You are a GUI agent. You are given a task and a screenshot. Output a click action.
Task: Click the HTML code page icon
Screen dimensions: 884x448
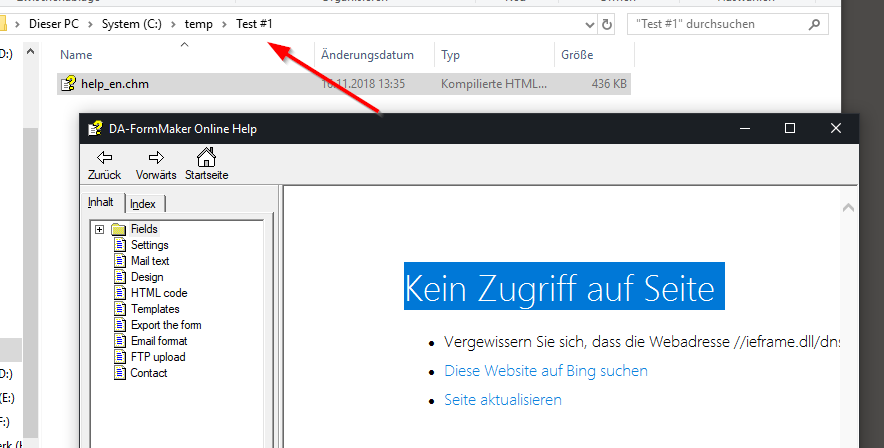pos(120,292)
